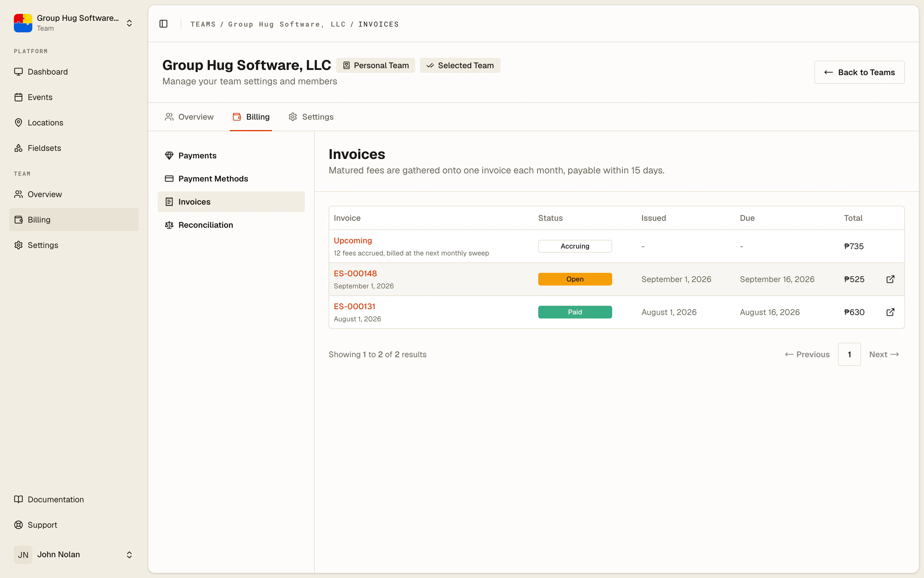Click the ₱735 upcoming total
Screen dimensions: 924x578
[x=853, y=246]
